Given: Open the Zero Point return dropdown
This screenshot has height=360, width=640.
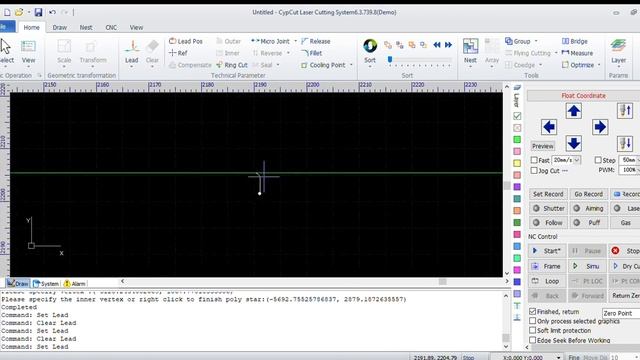Looking at the screenshot, I should pyautogui.click(x=621, y=313).
